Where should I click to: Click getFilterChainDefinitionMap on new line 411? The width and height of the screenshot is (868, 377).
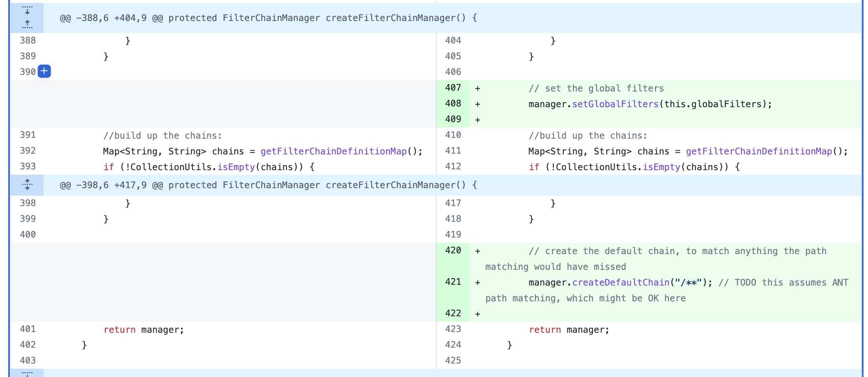[759, 151]
